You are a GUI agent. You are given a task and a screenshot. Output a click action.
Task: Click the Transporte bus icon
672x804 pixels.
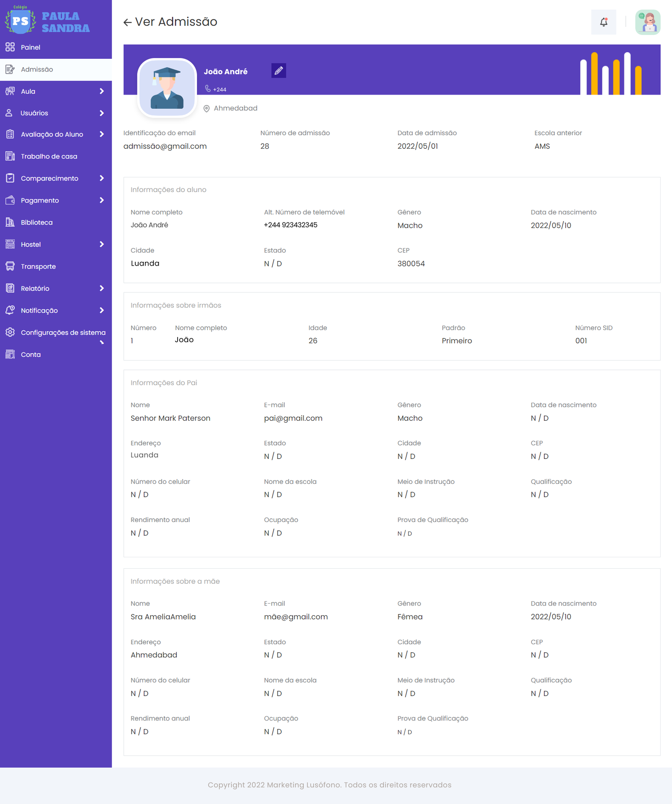(10, 266)
